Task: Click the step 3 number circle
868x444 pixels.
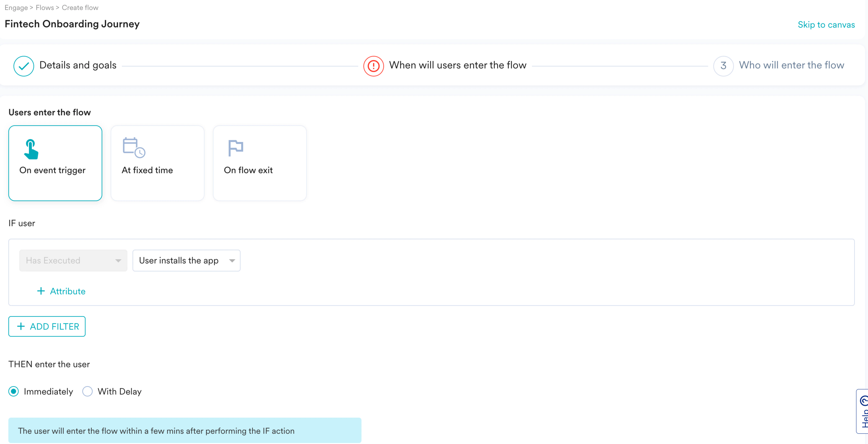Action: (x=723, y=66)
